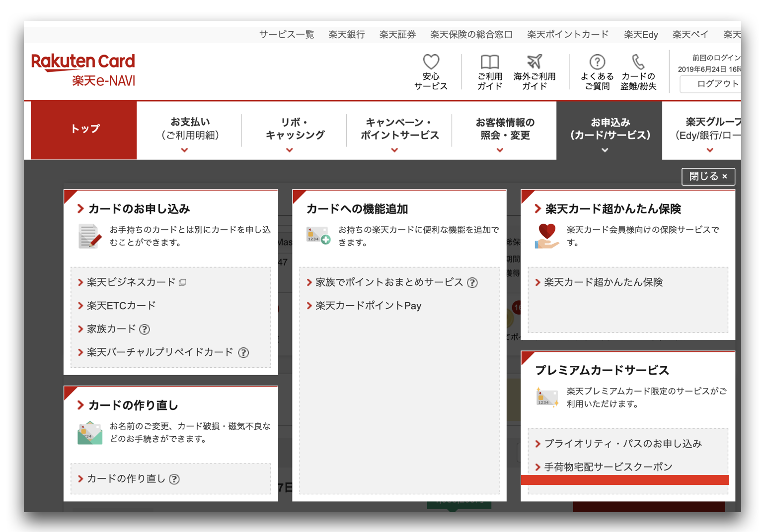Open 楽天証券 in the top bar
Image resolution: width=760 pixels, height=532 pixels.
point(397,34)
